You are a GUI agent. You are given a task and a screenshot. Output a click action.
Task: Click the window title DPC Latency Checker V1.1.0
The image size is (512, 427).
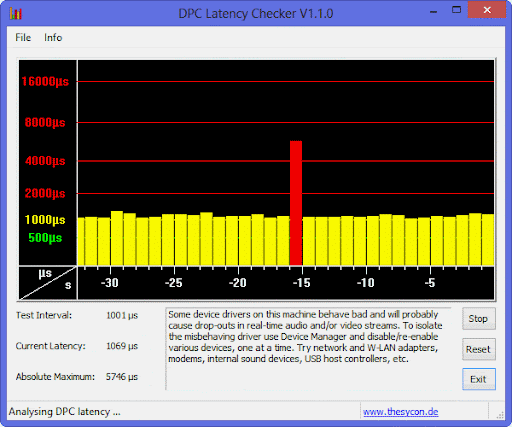pyautogui.click(x=256, y=14)
